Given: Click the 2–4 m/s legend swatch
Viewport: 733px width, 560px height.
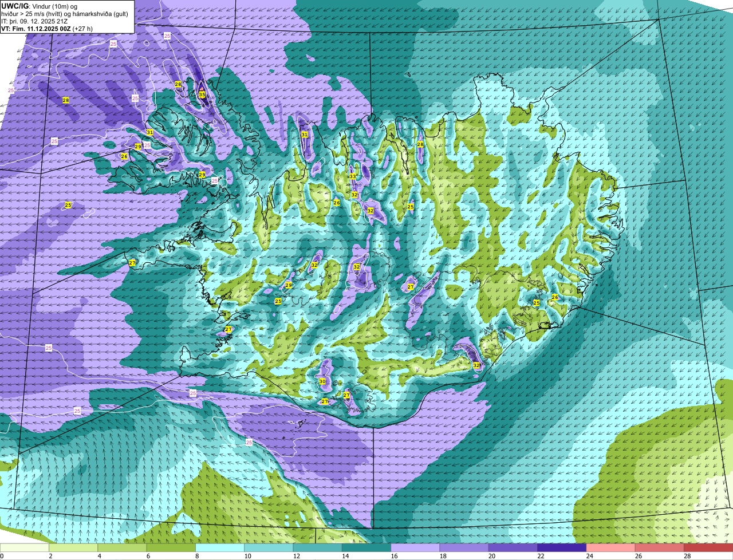Looking at the screenshot, I should pos(73,548).
